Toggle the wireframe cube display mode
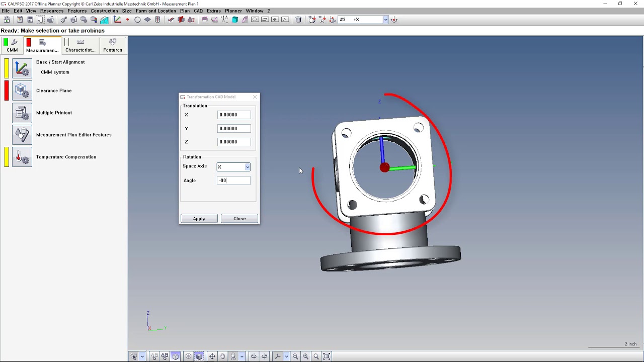The image size is (644, 362). [189, 356]
